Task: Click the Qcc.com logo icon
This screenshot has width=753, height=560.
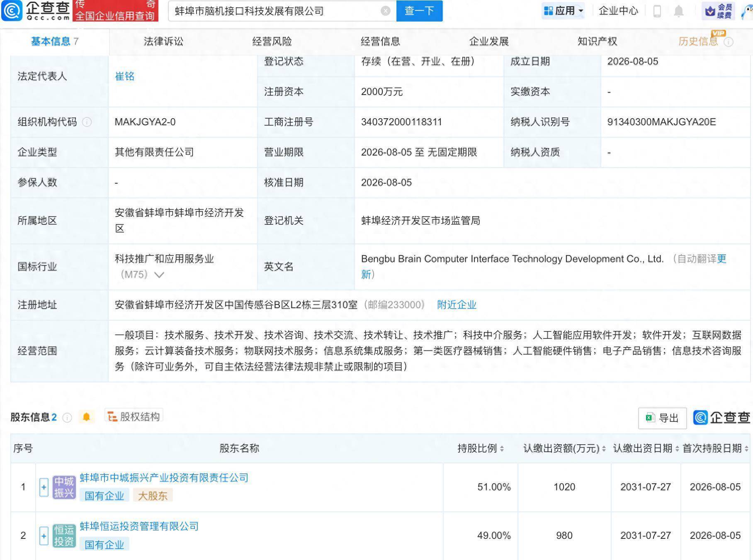Action: point(12,11)
